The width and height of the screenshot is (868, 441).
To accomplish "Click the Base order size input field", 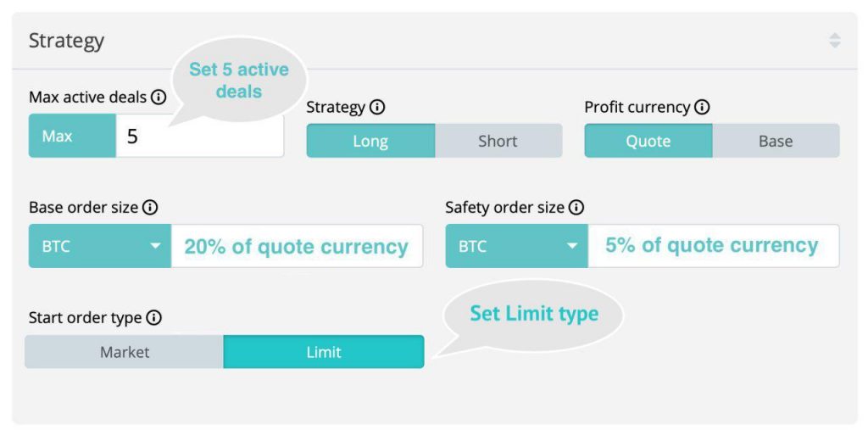I will 297,247.
